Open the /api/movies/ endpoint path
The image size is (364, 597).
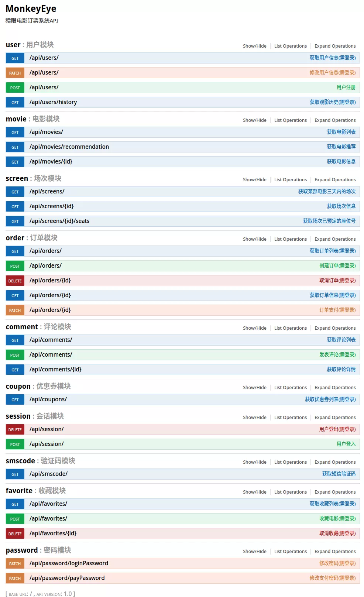pos(46,132)
